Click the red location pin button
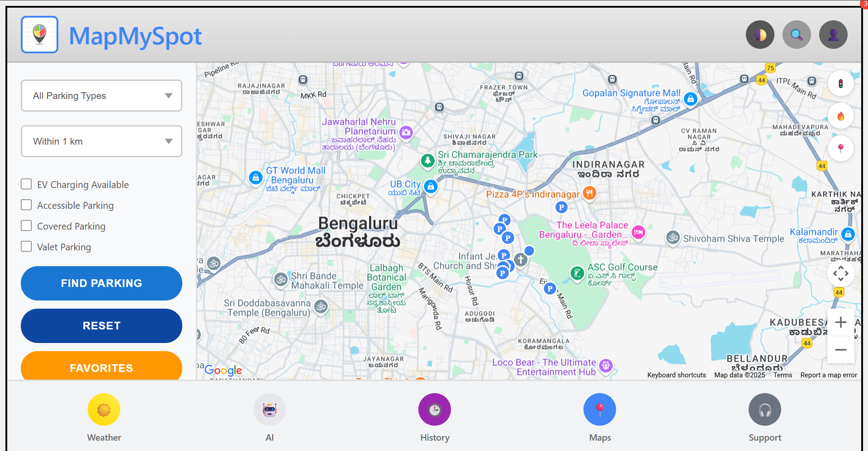This screenshot has height=451, width=868. pyautogui.click(x=841, y=148)
